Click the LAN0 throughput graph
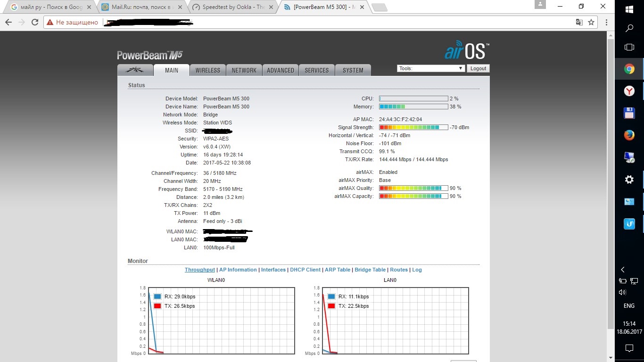644x362 pixels. click(x=395, y=321)
